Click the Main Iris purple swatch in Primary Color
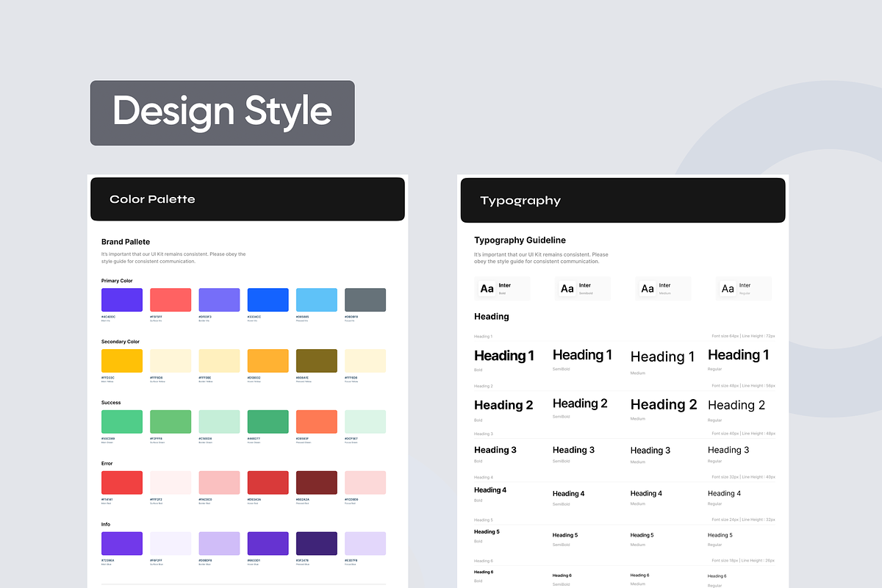The width and height of the screenshot is (882, 588). pos(122,300)
